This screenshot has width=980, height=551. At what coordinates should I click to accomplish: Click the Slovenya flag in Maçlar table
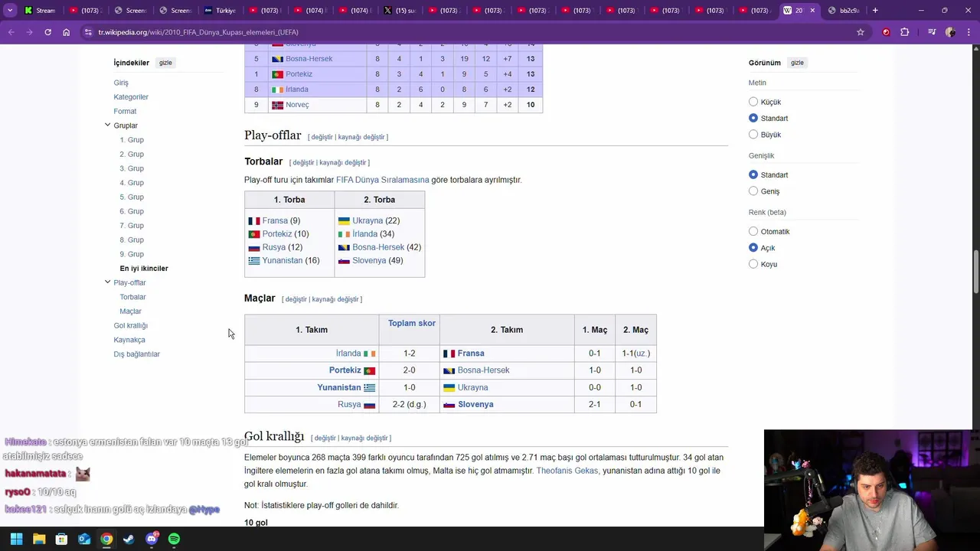(449, 405)
